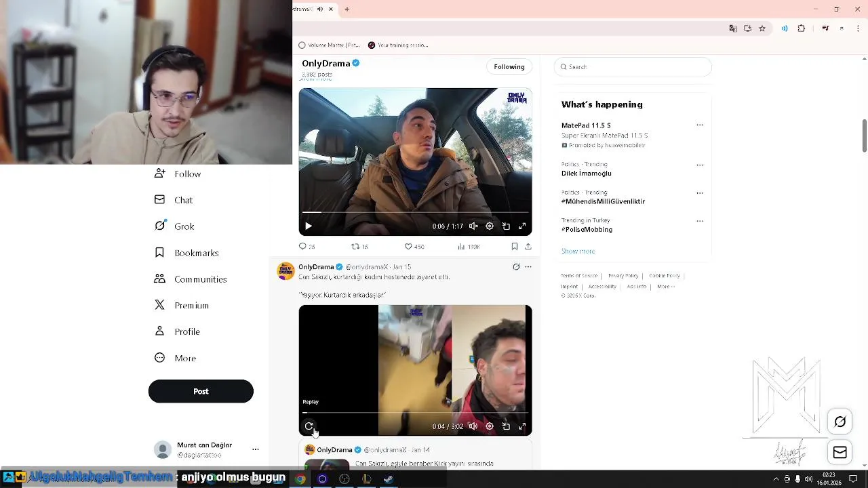Viewport: 868px width, 488px height.
Task: Open Volume Master bookmark
Action: 330,45
